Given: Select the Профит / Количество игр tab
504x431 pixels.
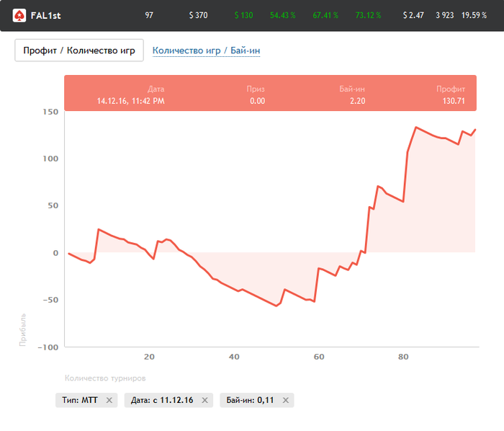Looking at the screenshot, I should click(x=79, y=50).
